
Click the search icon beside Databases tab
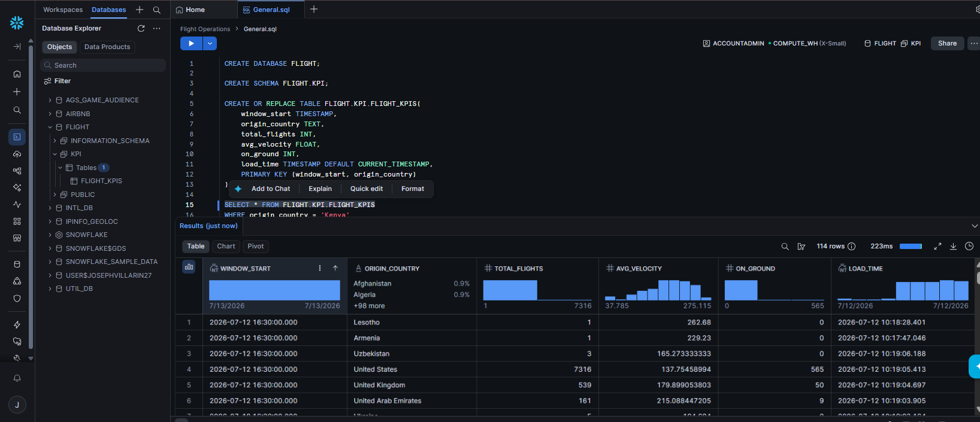(156, 10)
